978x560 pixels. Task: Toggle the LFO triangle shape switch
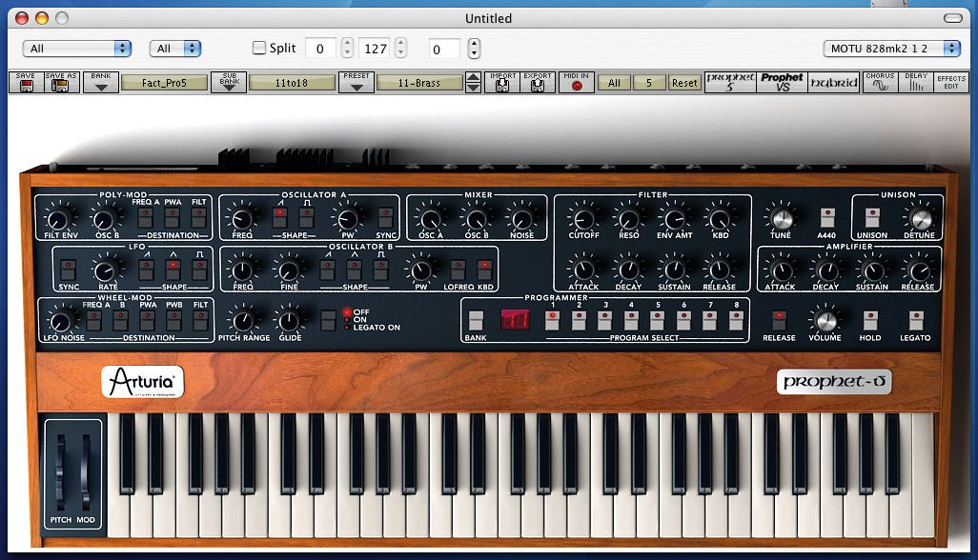173,270
